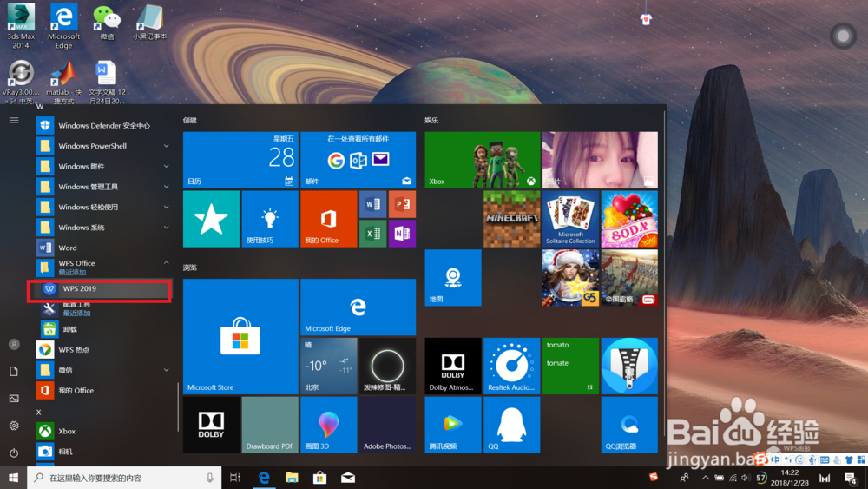Screen dimensions: 868x489
Task: Click the taskbar search box
Action: (x=124, y=478)
